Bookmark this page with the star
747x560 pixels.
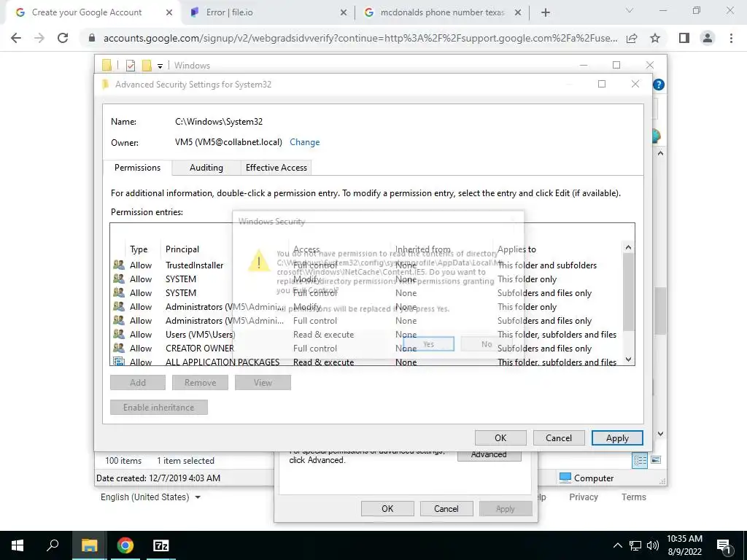655,38
